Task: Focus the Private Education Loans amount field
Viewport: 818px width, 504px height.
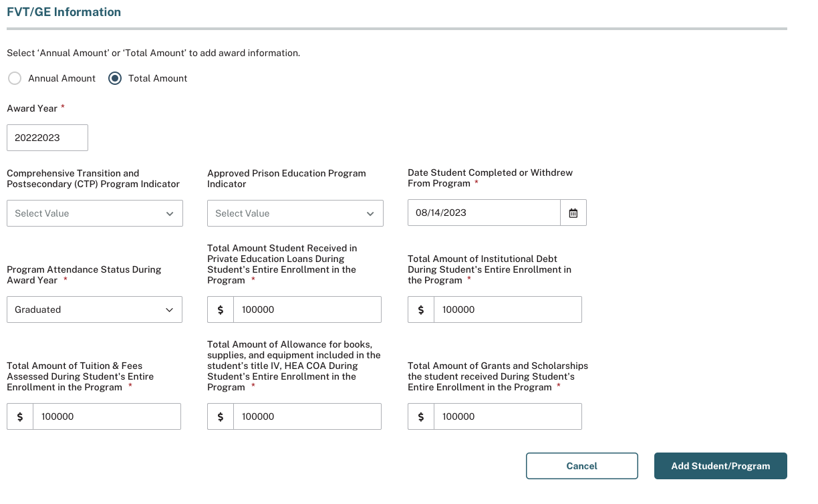Action: click(307, 309)
